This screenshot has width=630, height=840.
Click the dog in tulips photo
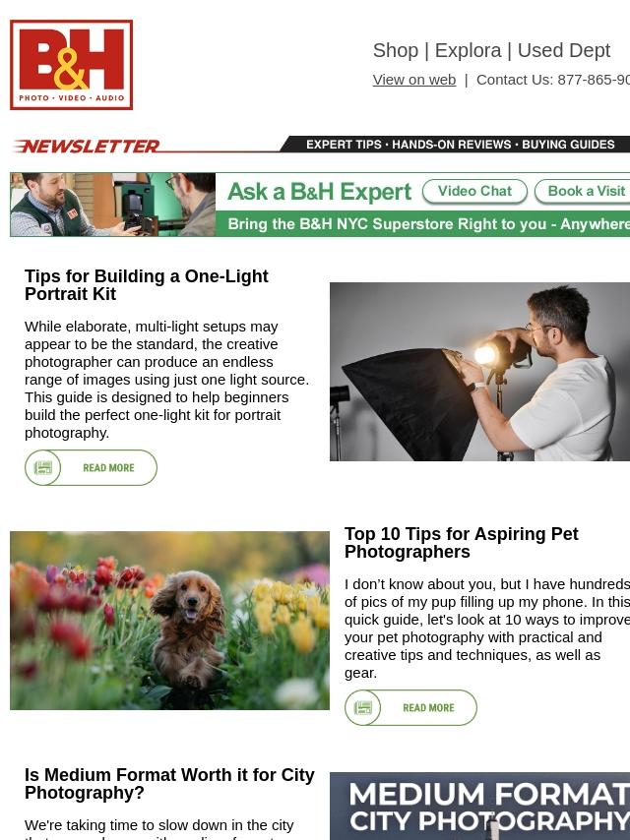tap(169, 621)
